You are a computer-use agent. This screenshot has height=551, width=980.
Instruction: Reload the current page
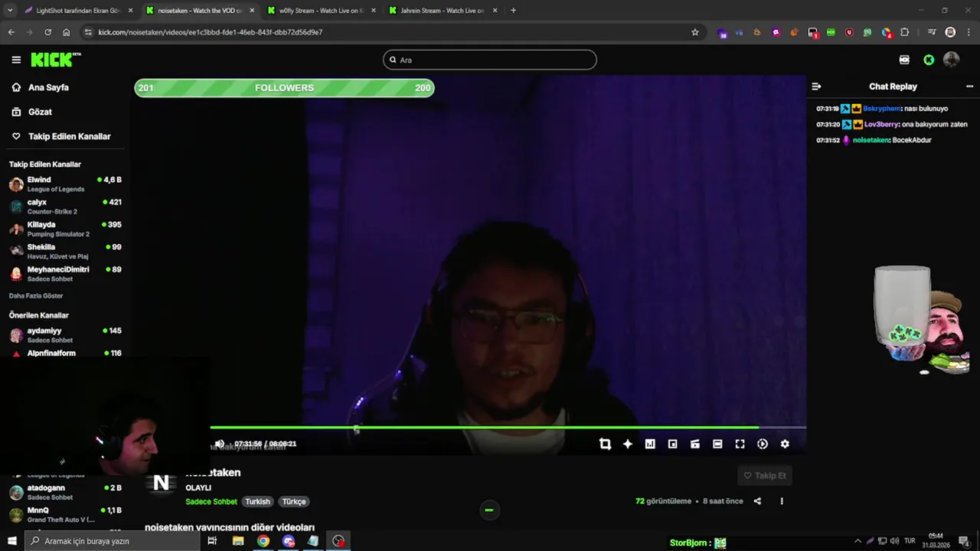click(47, 32)
